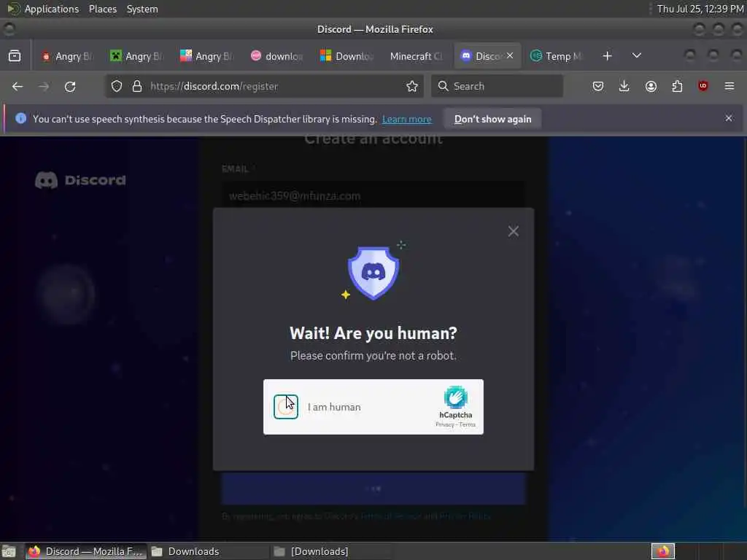Open the [Downloads] minimized taskbar window

click(332, 551)
